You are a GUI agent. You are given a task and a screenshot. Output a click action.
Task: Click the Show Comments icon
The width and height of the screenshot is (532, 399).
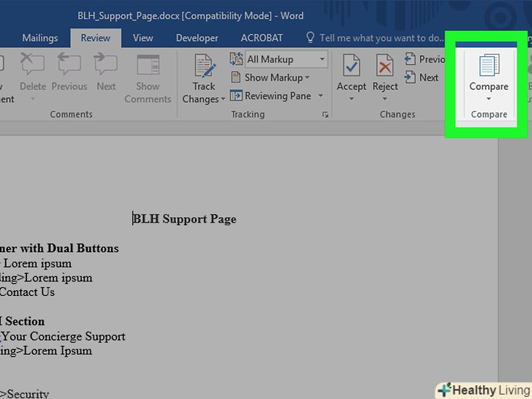click(x=148, y=67)
